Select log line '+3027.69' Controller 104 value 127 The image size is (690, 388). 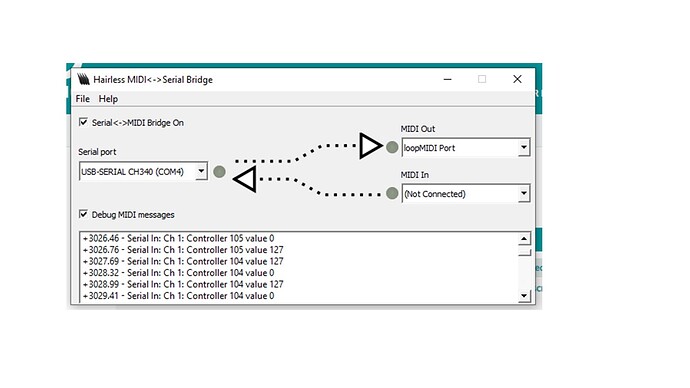tap(183, 261)
